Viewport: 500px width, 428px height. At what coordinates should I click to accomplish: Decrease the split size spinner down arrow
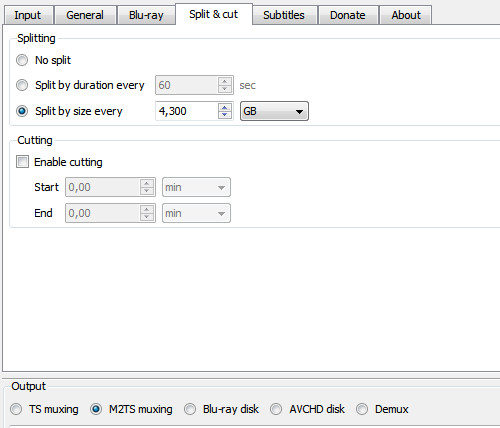[x=225, y=115]
